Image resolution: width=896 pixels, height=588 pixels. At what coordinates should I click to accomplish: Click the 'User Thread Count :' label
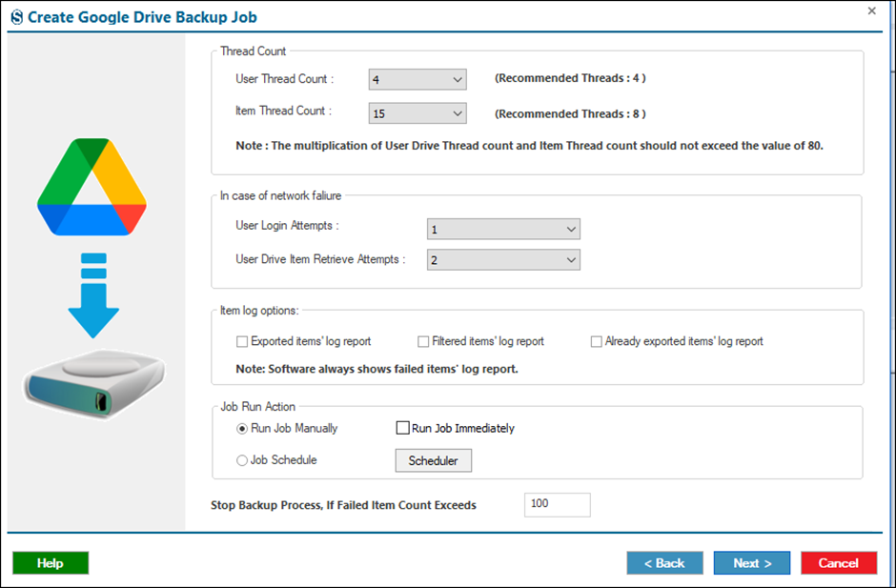click(x=285, y=79)
